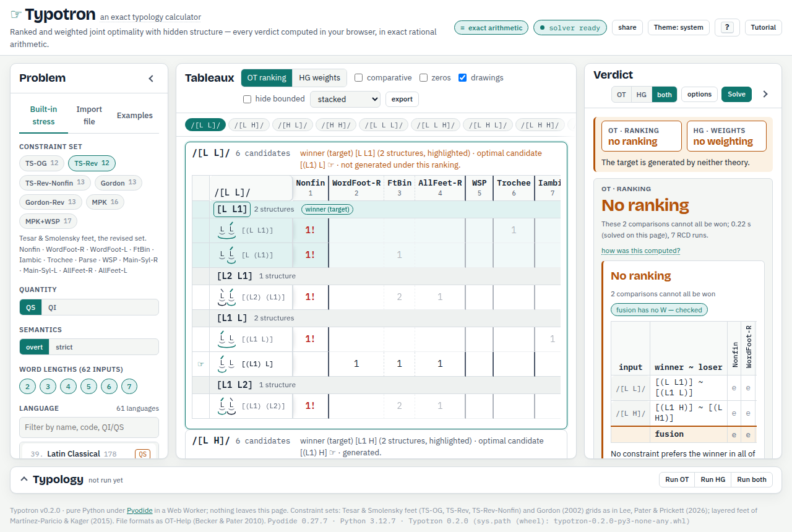Screen dimensions: 792x532
Task: Open the question mark help button
Action: point(727,27)
